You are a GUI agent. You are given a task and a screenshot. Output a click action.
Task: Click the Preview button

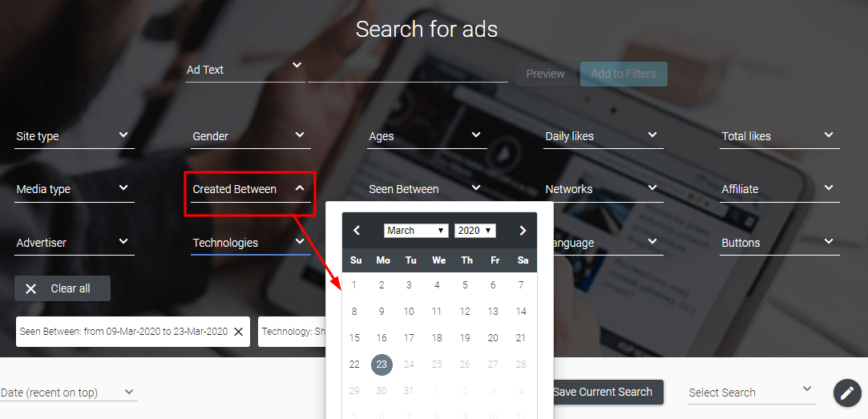click(545, 74)
